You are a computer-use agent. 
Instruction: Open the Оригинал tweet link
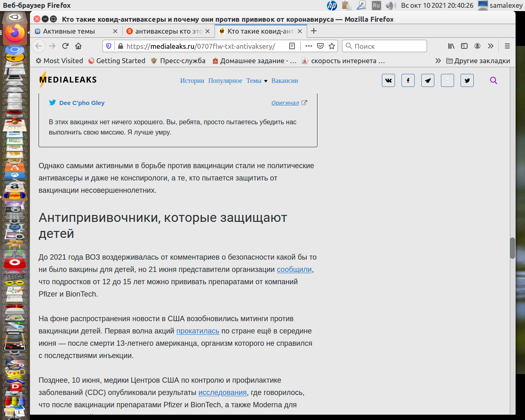pos(285,103)
